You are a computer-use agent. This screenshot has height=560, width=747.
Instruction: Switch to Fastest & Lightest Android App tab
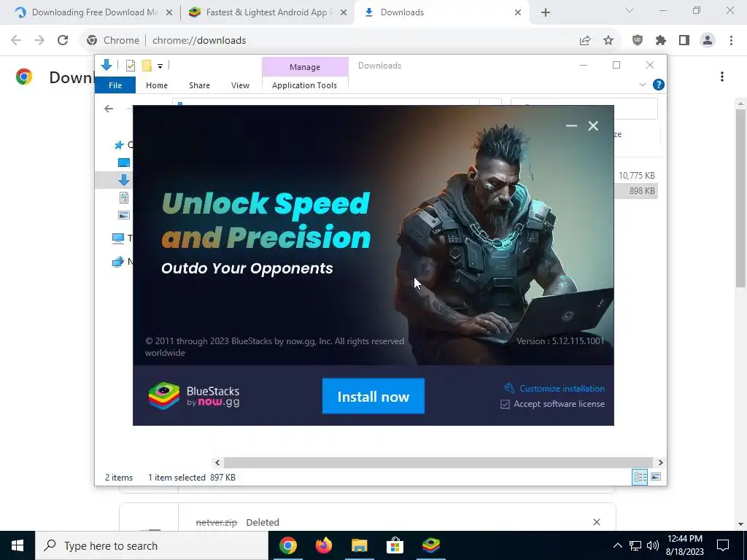pos(267,12)
